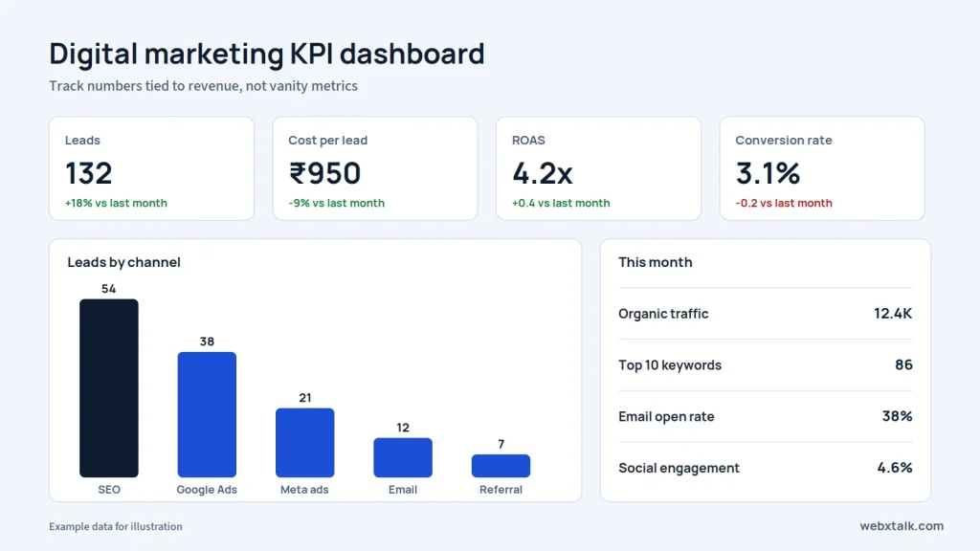Click the Digital marketing KPI dashboard title
This screenshot has width=980, height=551.
pos(267,55)
